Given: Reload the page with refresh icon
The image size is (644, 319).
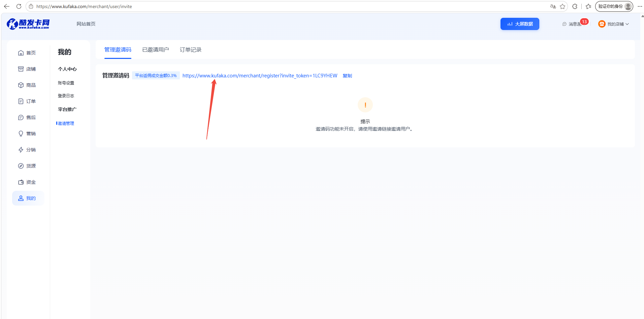Looking at the screenshot, I should point(19,6).
